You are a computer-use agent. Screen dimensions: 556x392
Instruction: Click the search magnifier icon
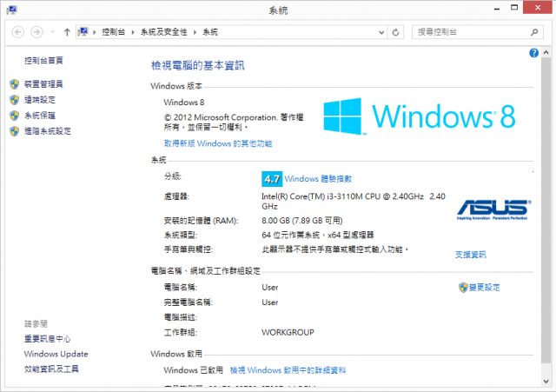coord(534,32)
